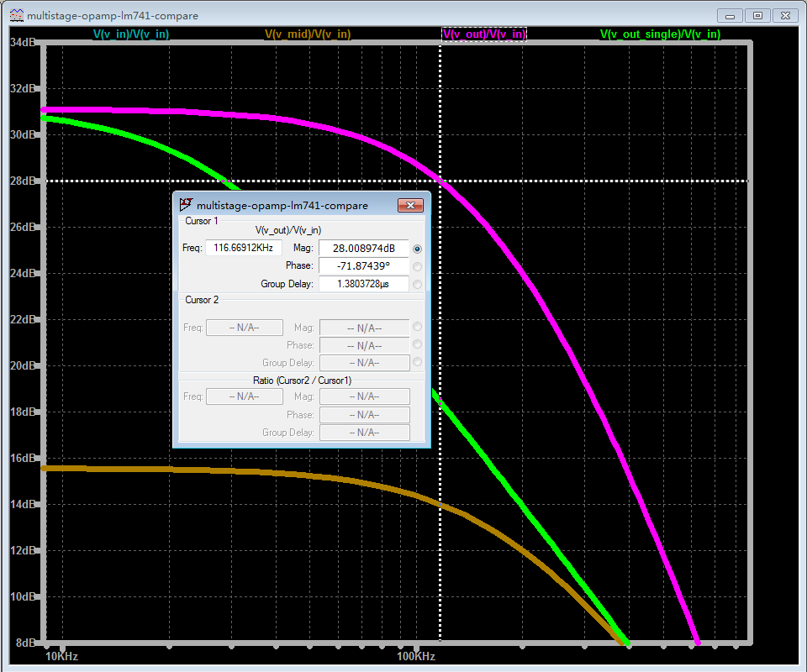Select the V(v_out)/V(v_in) trace label

(x=484, y=34)
